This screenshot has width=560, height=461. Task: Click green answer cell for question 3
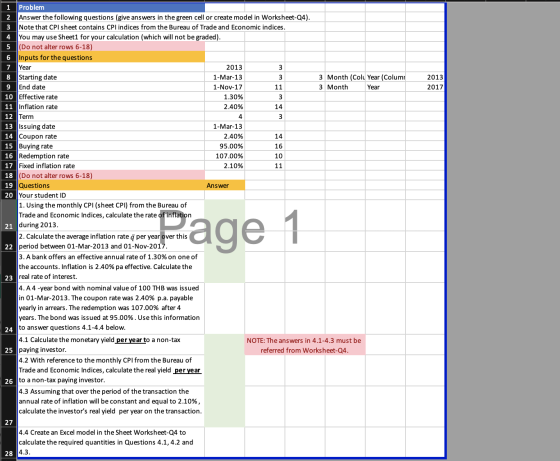coord(225,267)
